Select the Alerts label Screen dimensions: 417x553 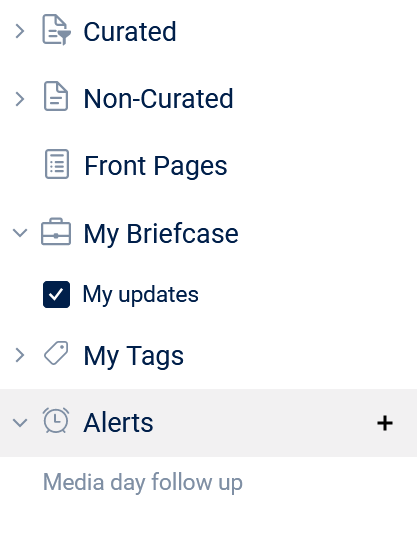click(x=119, y=423)
